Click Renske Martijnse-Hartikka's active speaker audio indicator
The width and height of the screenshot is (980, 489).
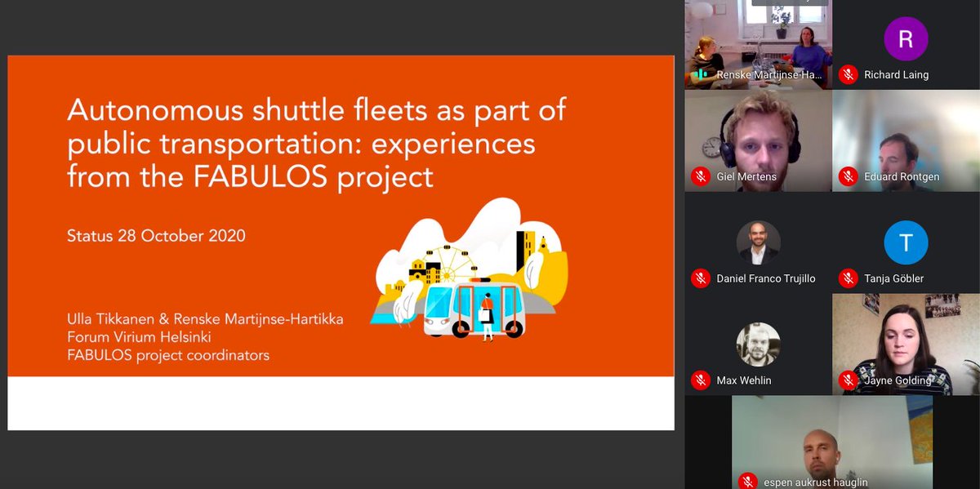click(x=700, y=74)
